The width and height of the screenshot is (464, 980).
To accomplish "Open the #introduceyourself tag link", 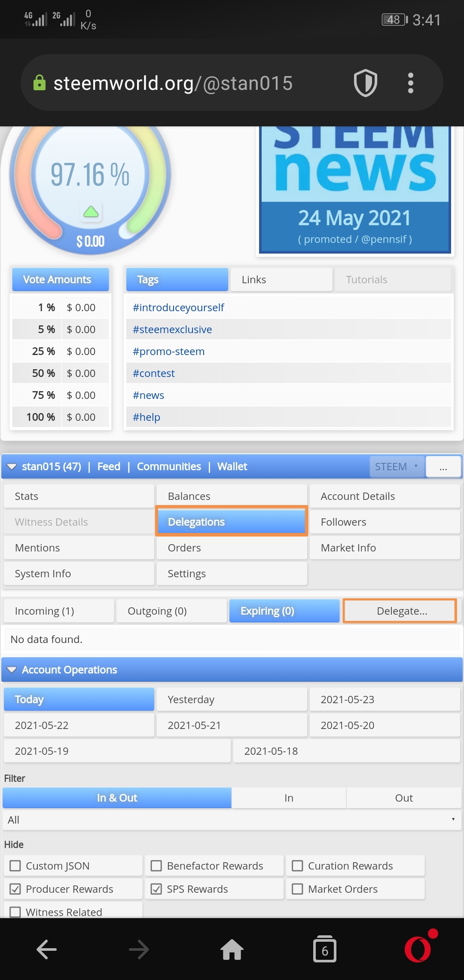I will [178, 307].
